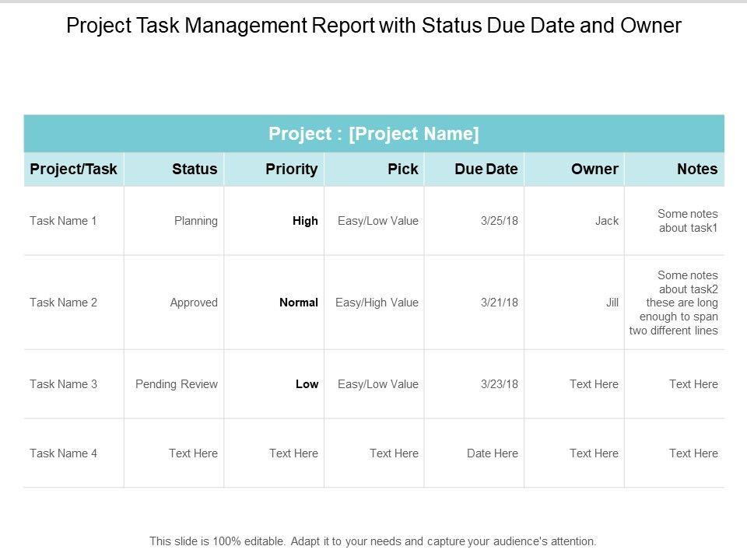Click the slide title text at top

click(x=373, y=26)
